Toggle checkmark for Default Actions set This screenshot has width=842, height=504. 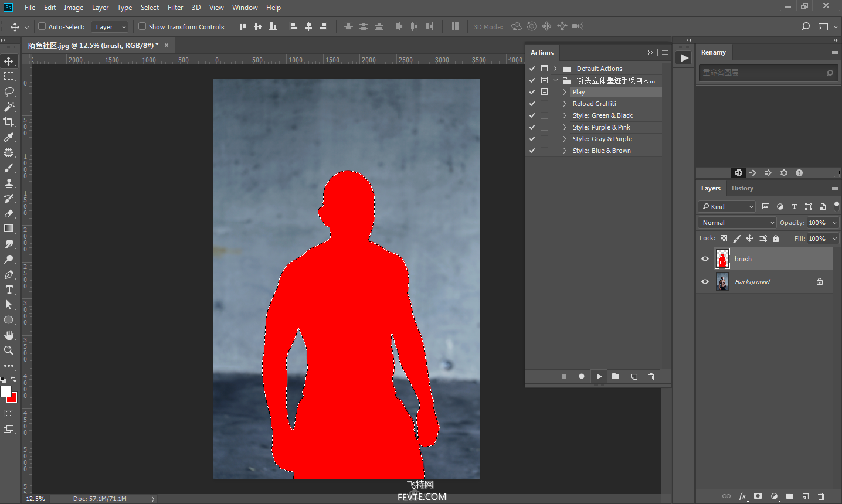[x=532, y=69]
